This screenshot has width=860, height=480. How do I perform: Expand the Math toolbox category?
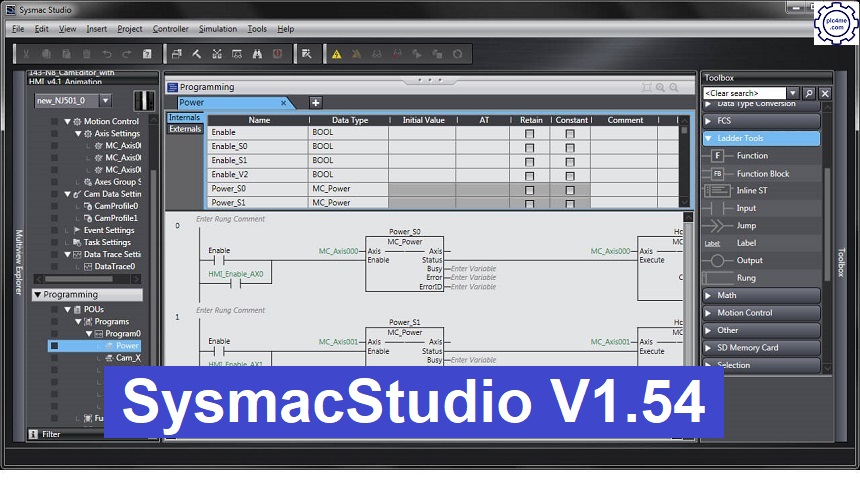761,295
